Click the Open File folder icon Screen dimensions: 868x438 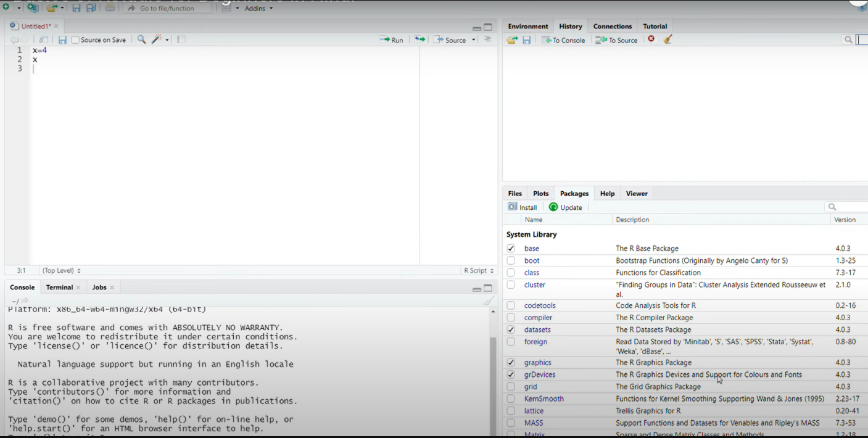pyautogui.click(x=52, y=8)
